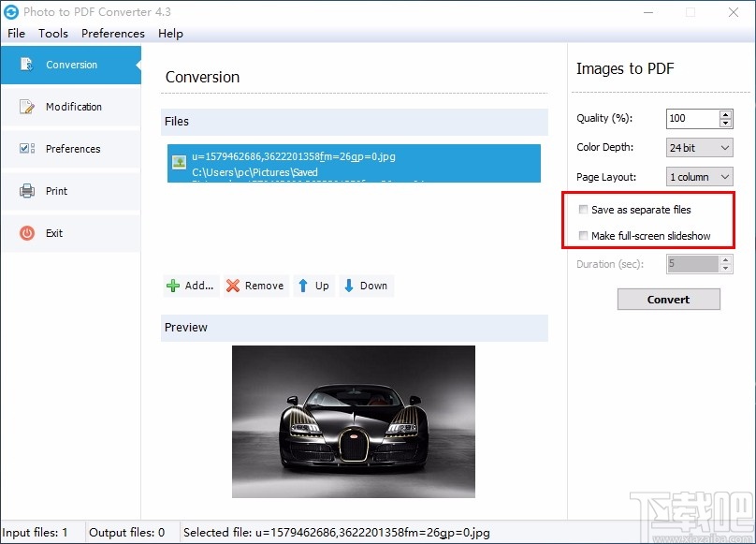Increase Quality value with the up stepper arrow
Image resolution: width=756 pixels, height=544 pixels.
726,113
